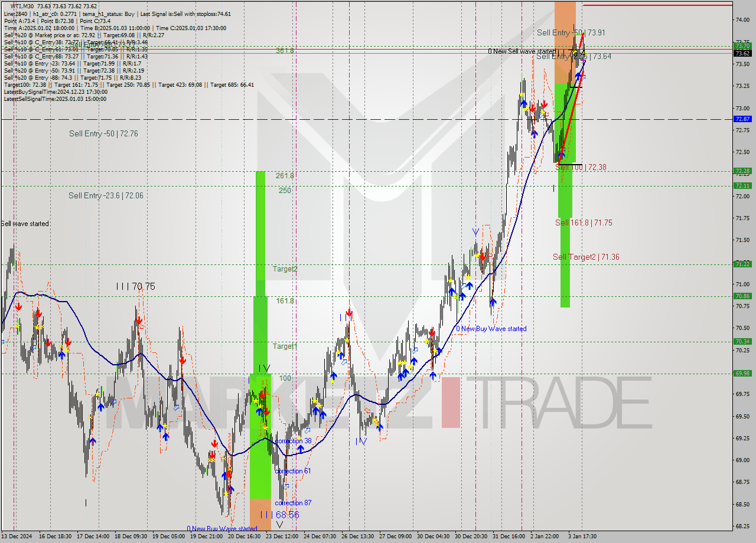Screen dimensions: 756x543
Task: Click the green 73.70 price tag
Action: point(742,45)
